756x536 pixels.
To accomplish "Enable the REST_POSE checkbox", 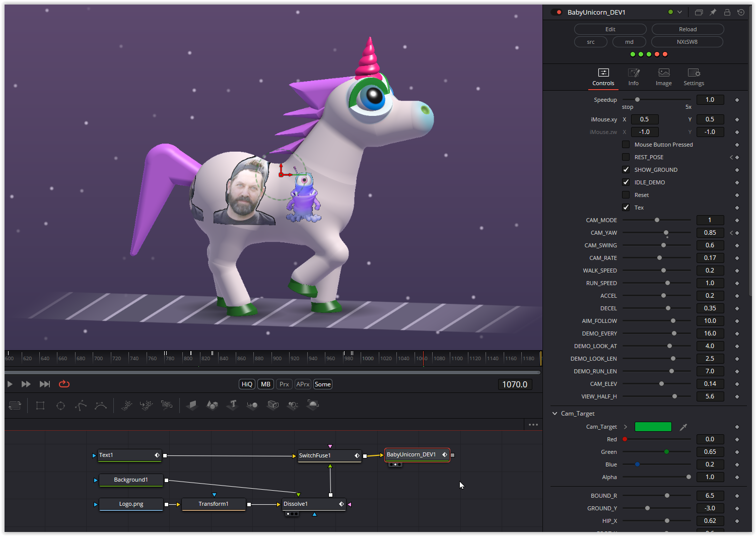I will [x=626, y=157].
